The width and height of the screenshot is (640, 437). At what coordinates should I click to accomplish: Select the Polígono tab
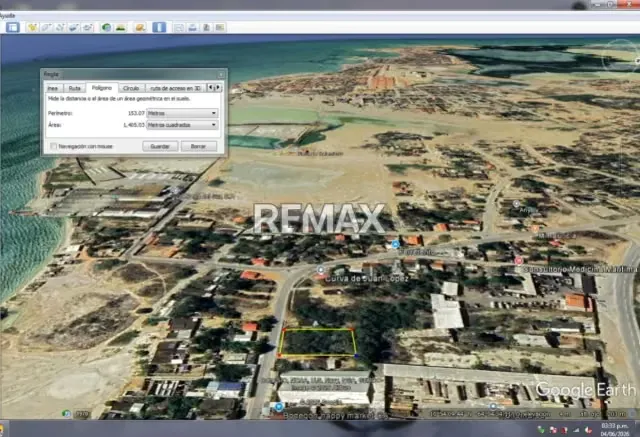[x=102, y=88]
